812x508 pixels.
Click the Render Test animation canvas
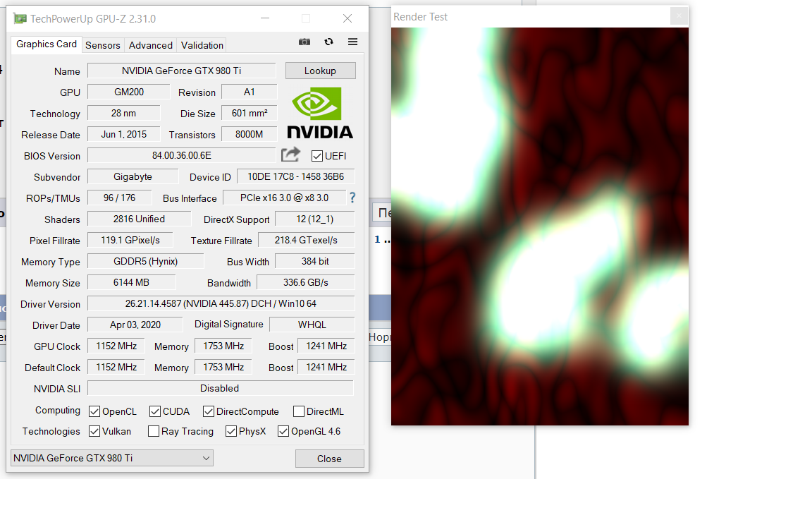(540, 226)
